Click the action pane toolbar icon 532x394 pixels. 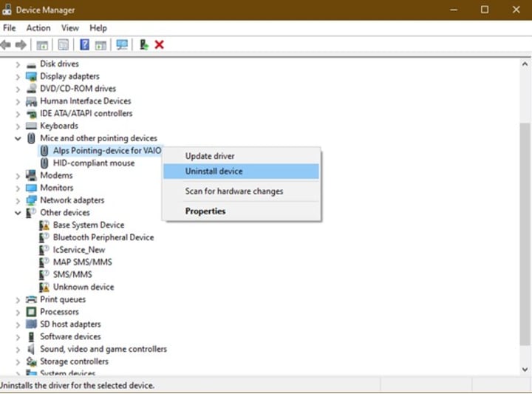100,45
